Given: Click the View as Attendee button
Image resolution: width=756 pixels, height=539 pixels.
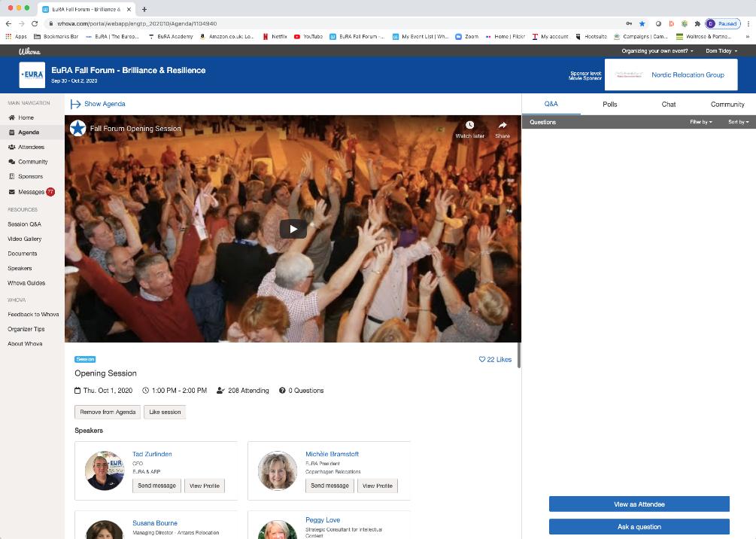Looking at the screenshot, I should pyautogui.click(x=639, y=504).
